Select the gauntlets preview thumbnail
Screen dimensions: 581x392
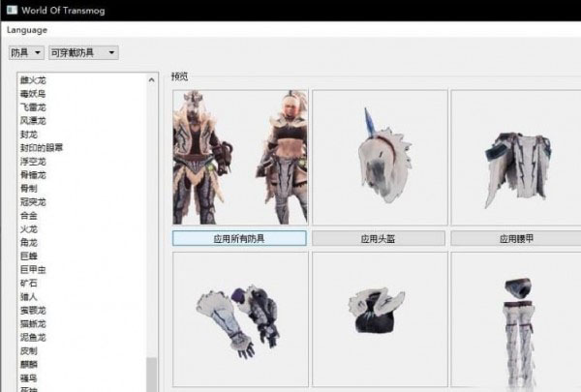pos(240,319)
